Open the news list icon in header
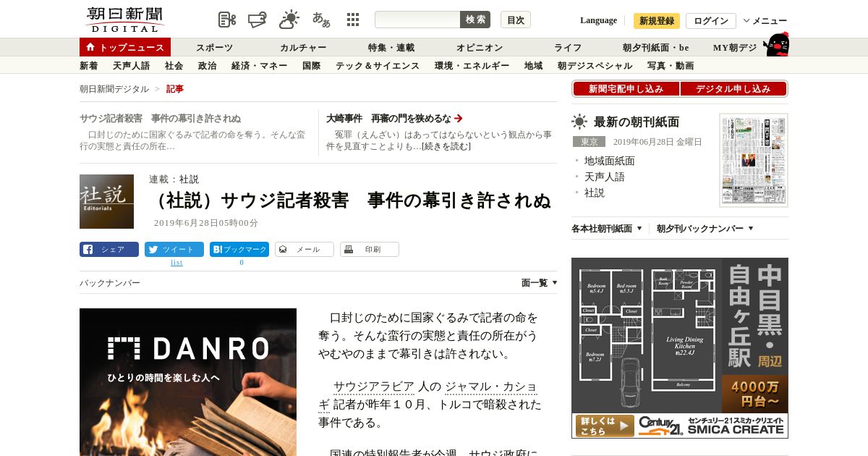The image size is (868, 456). pyautogui.click(x=227, y=20)
